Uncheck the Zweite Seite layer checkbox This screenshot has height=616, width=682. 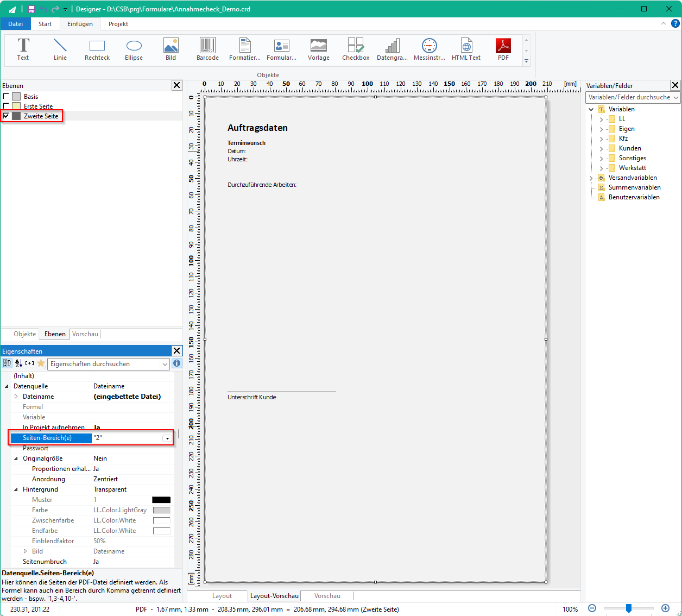tap(6, 116)
